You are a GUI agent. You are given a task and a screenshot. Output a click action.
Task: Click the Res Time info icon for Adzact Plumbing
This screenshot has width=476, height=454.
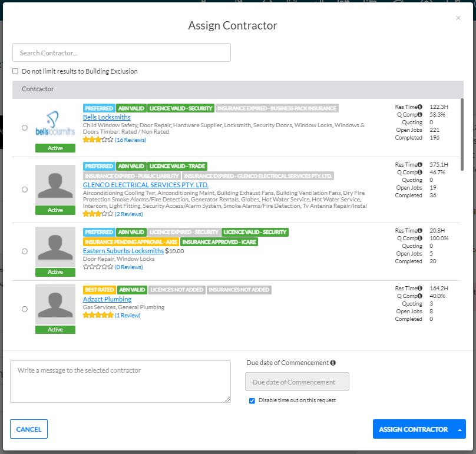pos(419,288)
